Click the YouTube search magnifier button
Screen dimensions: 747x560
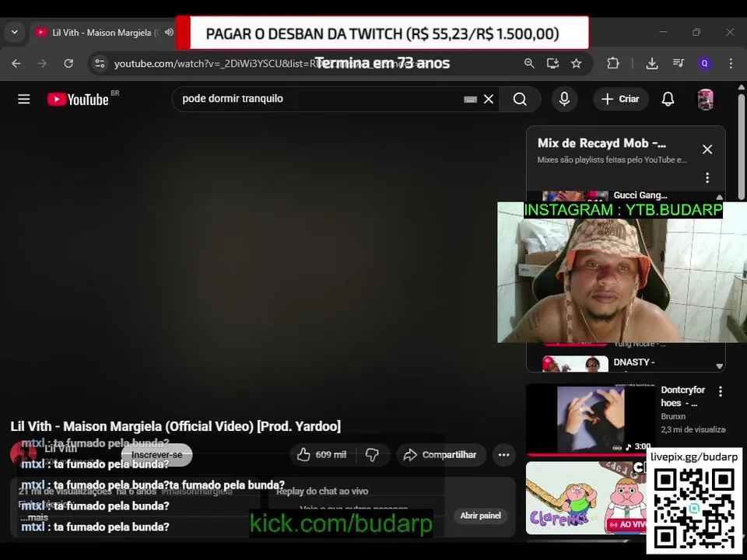tap(521, 99)
